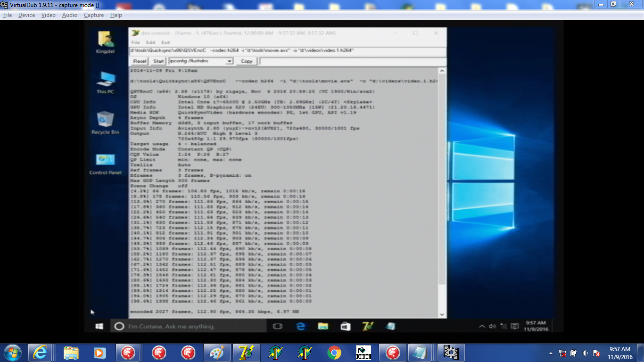The height and width of the screenshot is (362, 644).
Task: Click the host tray power plug icon
Action: click(574, 353)
